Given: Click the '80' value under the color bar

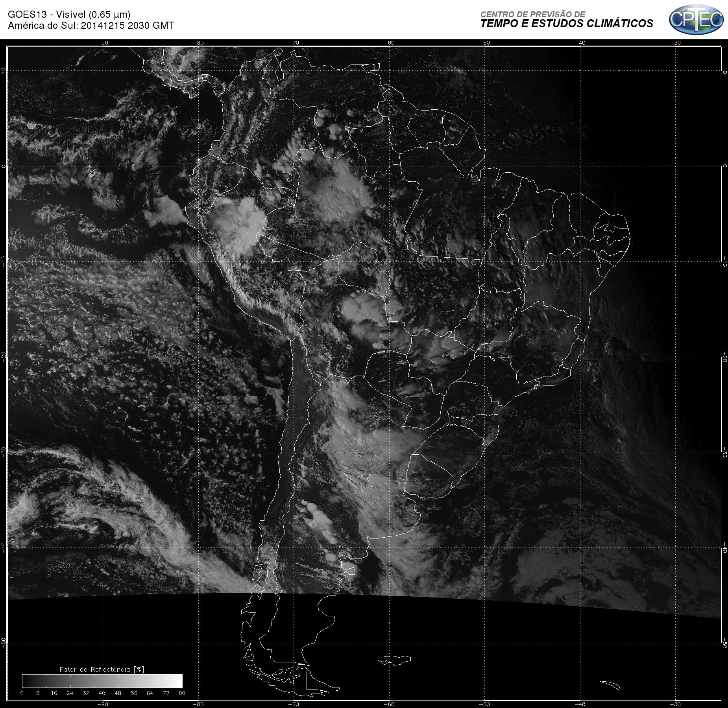Looking at the screenshot, I should click(x=182, y=693).
